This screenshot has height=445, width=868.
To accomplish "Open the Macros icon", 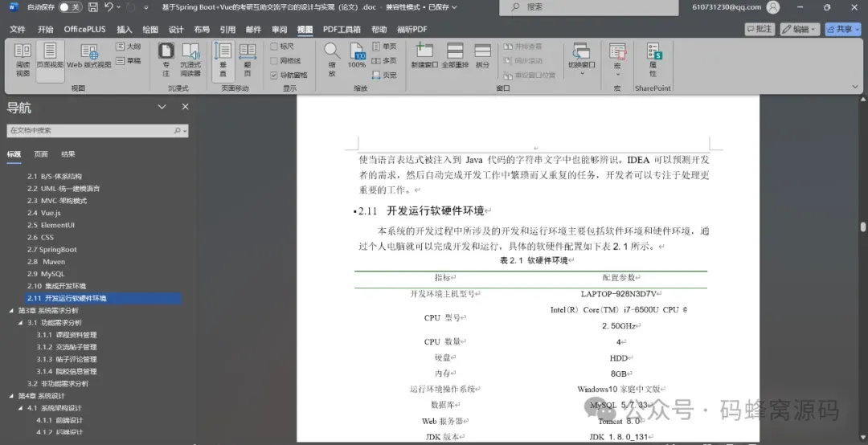I will (617, 51).
